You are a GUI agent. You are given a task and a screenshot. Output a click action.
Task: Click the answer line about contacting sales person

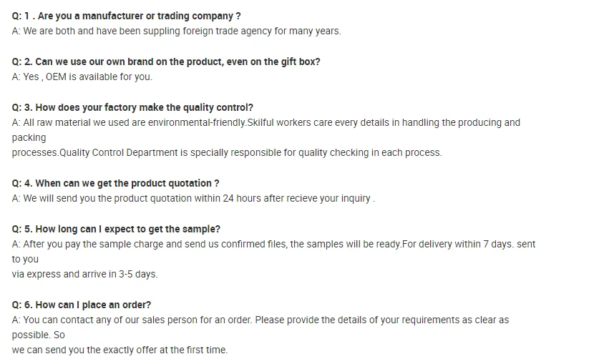(x=260, y=320)
